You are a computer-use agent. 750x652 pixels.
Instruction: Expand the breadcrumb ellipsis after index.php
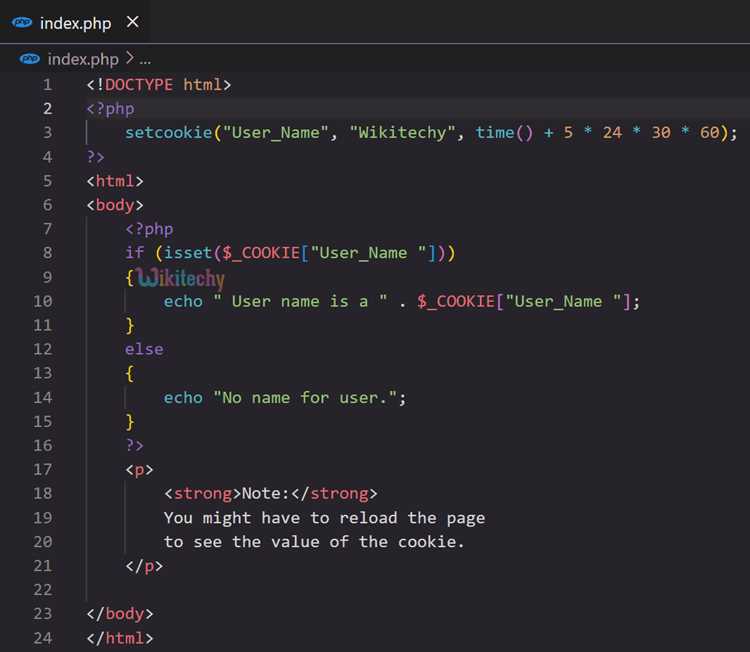(x=145, y=61)
